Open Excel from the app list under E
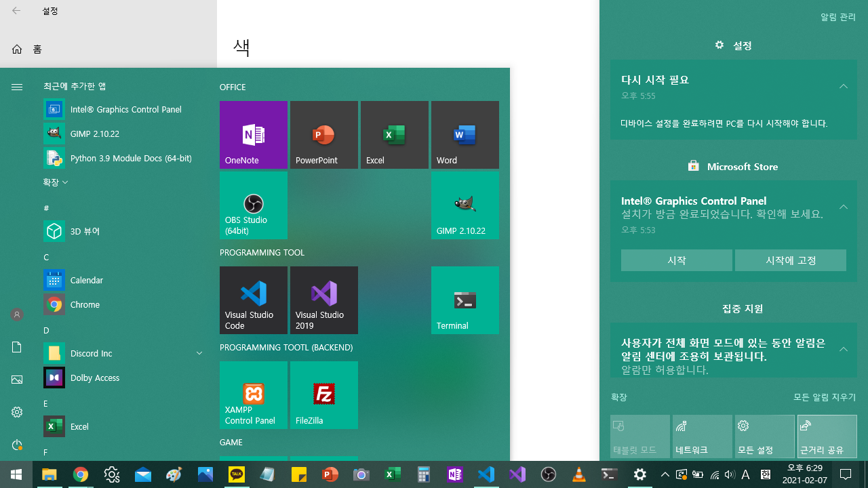This screenshot has width=868, height=488. point(125,426)
